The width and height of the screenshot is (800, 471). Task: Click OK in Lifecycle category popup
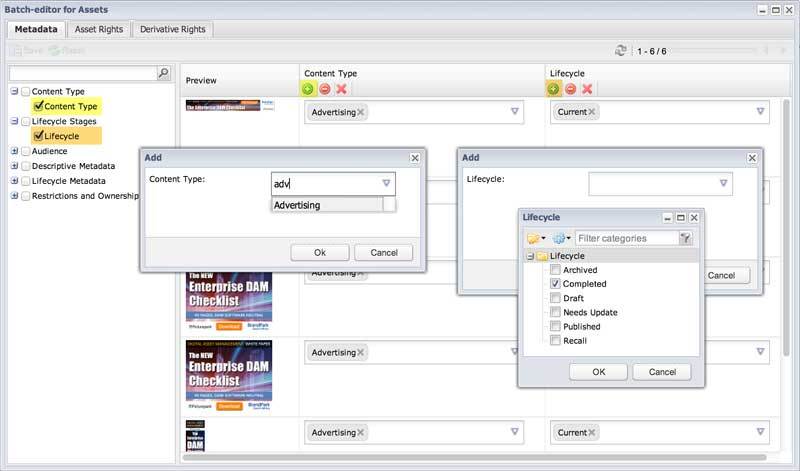[x=598, y=372]
